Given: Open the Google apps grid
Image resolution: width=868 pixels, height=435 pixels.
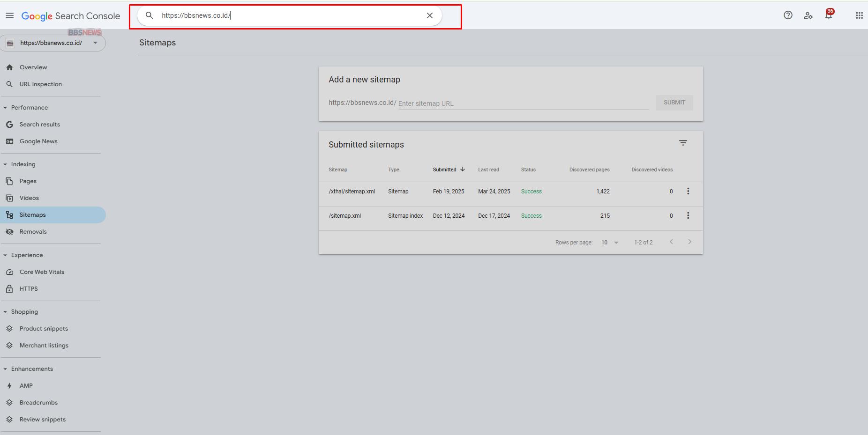Looking at the screenshot, I should (859, 15).
